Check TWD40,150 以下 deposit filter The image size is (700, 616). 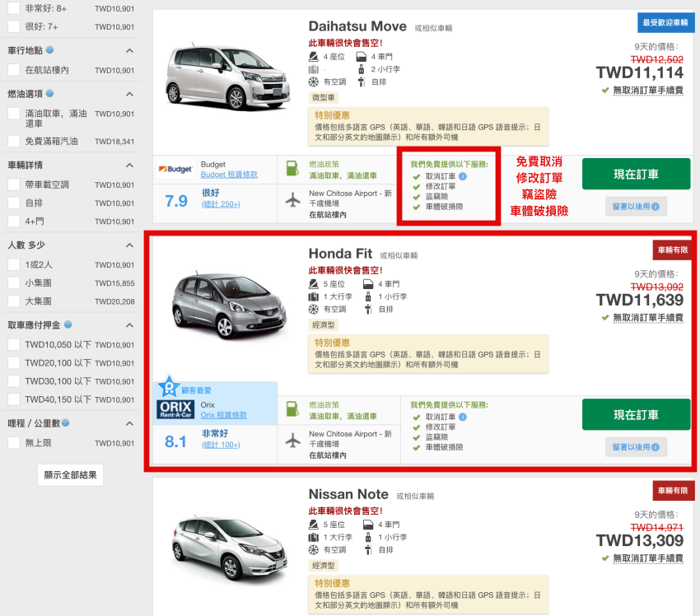(x=14, y=399)
